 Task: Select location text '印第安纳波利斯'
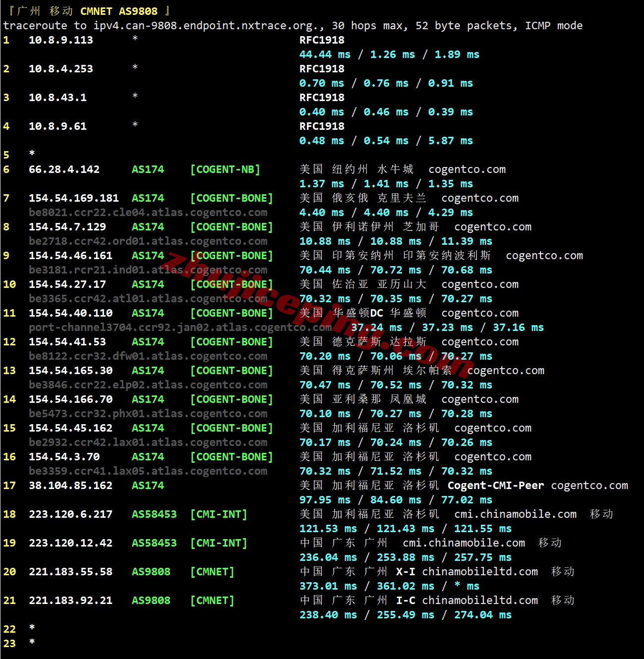[447, 256]
